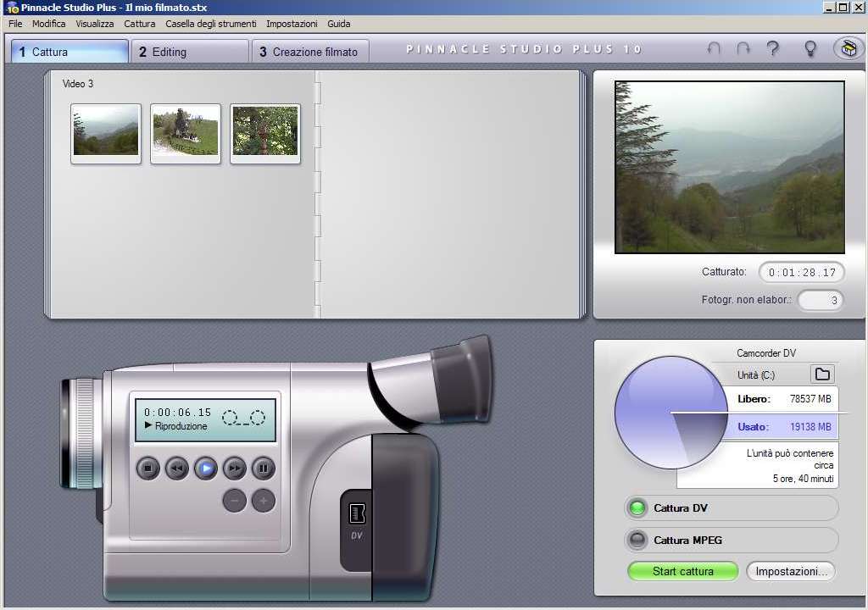Click the light bulb tips icon
The height and width of the screenshot is (610, 868).
pos(810,49)
